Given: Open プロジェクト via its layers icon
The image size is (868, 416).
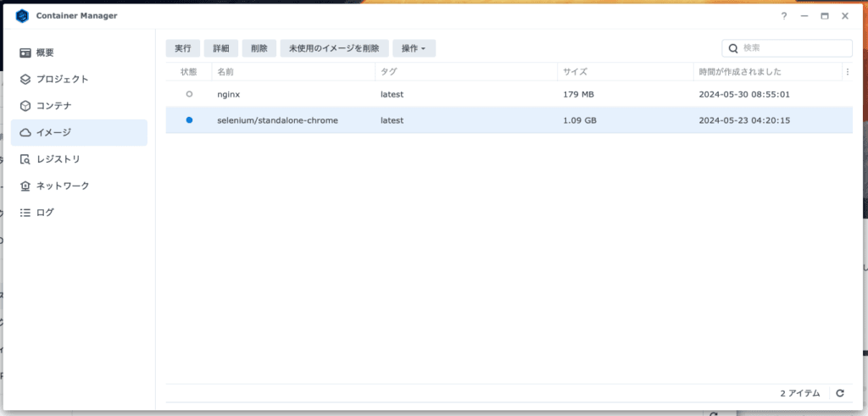Looking at the screenshot, I should tap(25, 80).
